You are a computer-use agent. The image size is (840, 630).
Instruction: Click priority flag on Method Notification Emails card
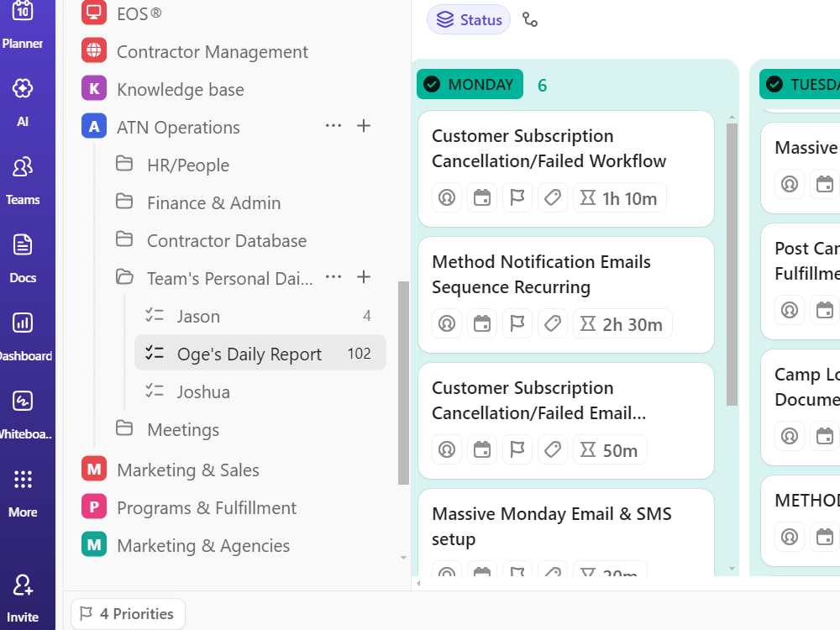pos(517,323)
